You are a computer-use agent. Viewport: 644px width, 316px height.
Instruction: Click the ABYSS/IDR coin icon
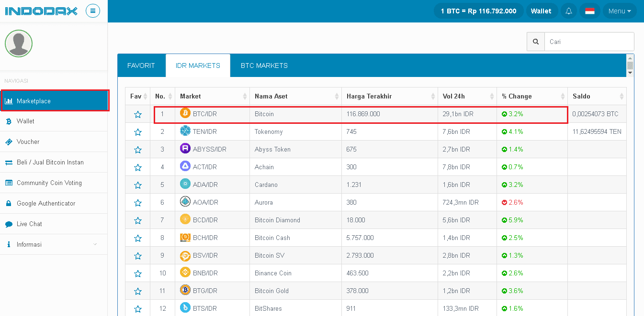(x=185, y=149)
